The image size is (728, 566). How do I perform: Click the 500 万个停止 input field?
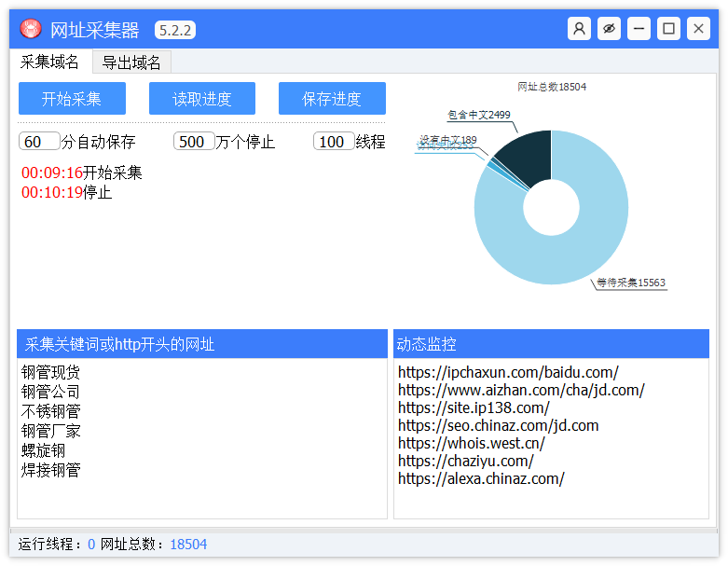tap(194, 142)
